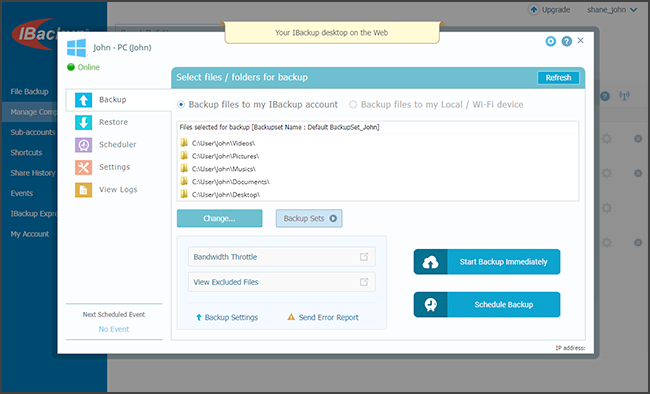Click the green Online status indicator
The height and width of the screenshot is (394, 650).
point(71,67)
